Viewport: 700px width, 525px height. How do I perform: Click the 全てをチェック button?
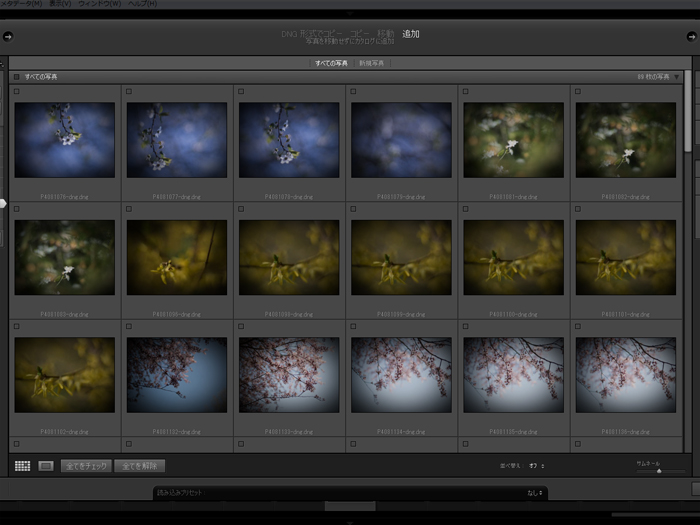coord(86,466)
